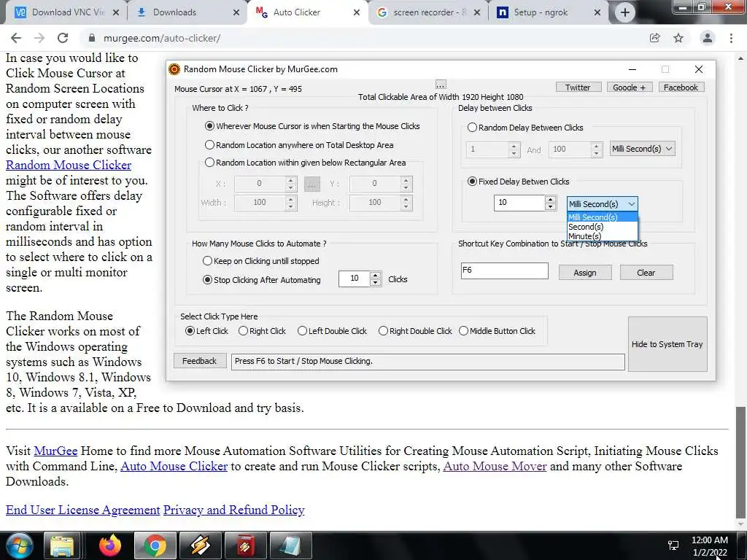Image resolution: width=747 pixels, height=560 pixels.
Task: Click the browser back arrow
Action: (x=16, y=38)
